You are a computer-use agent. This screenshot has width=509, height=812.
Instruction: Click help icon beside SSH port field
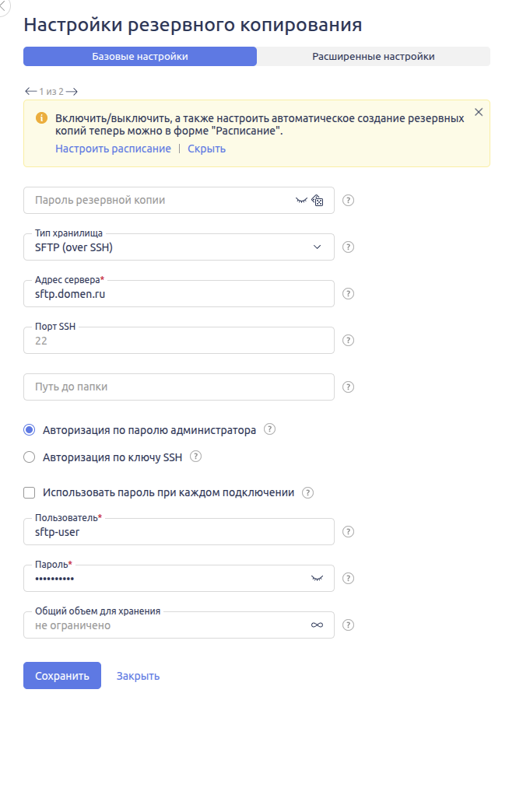pyautogui.click(x=349, y=341)
